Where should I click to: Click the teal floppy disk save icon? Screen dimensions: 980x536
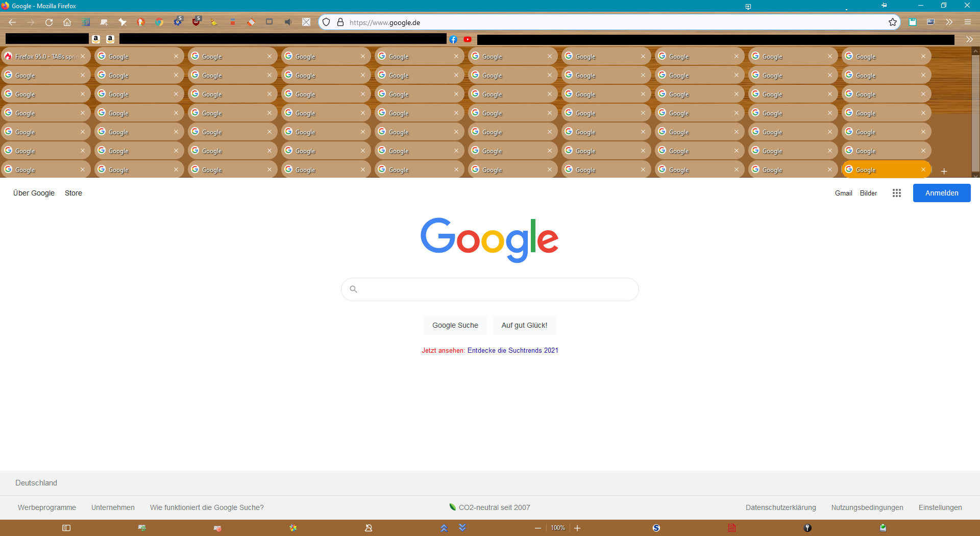pyautogui.click(x=913, y=22)
